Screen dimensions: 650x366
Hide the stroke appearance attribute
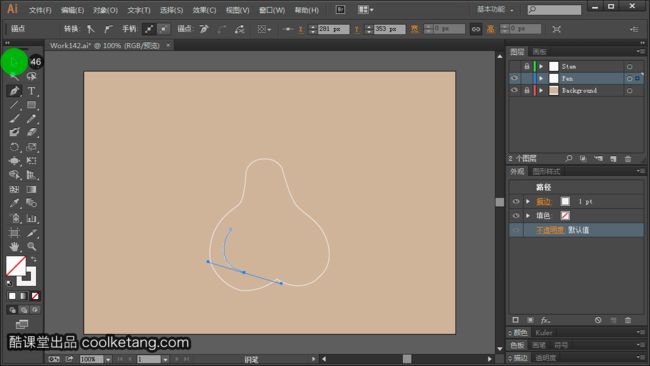pos(516,201)
